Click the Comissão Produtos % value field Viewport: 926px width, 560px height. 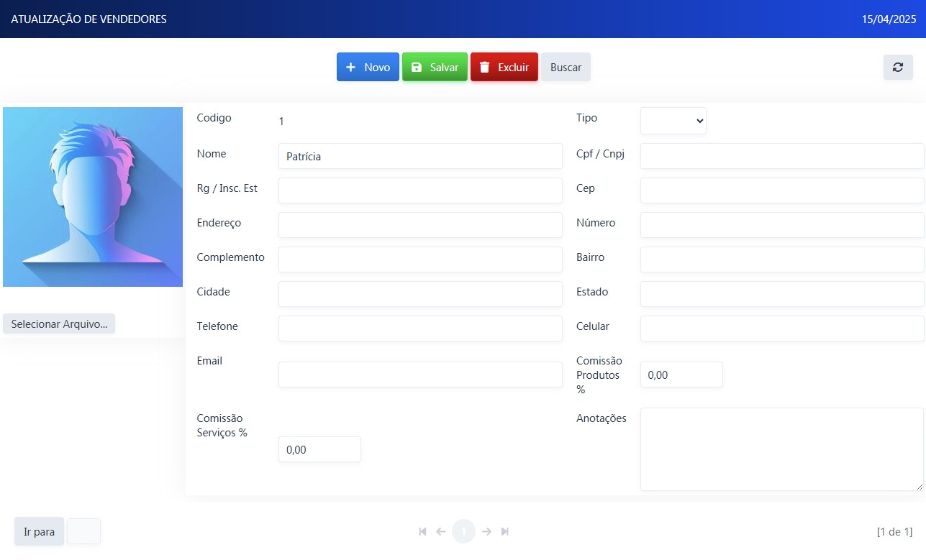click(x=681, y=375)
